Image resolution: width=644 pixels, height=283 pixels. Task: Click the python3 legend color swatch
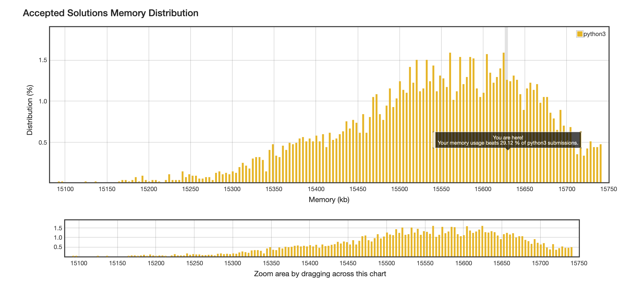coord(580,34)
